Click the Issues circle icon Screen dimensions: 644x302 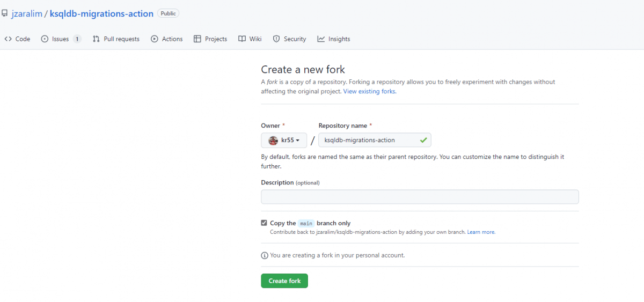45,39
